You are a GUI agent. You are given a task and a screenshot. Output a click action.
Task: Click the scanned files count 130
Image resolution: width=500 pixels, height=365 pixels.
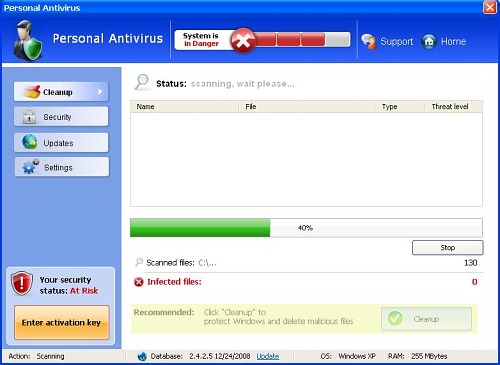click(470, 263)
